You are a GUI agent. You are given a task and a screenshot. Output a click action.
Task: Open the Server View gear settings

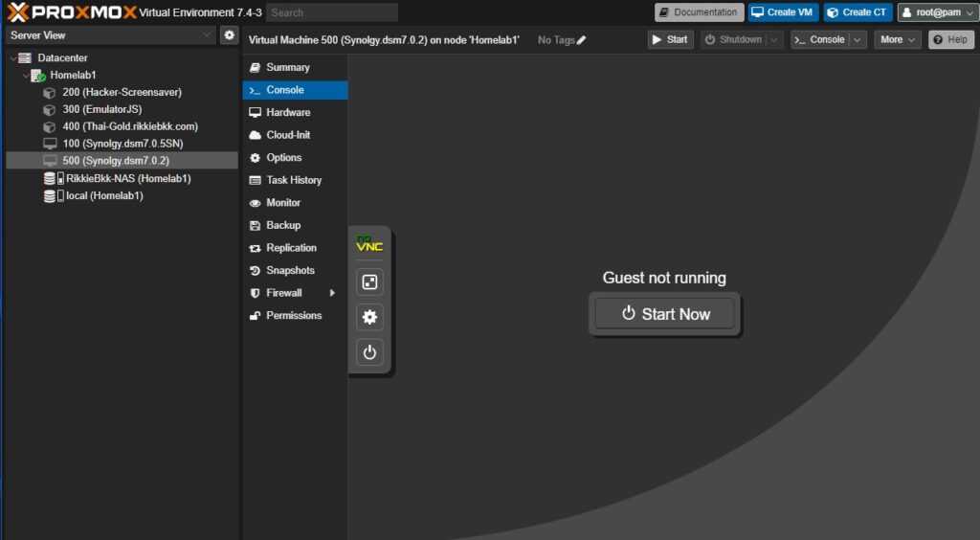(230, 35)
